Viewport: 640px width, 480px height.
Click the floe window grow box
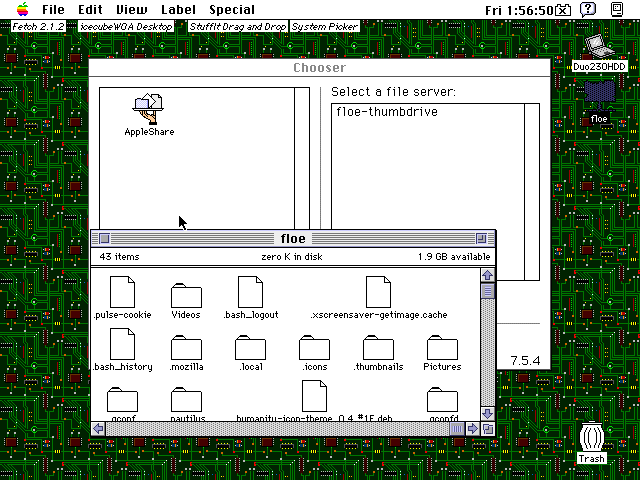click(488, 429)
